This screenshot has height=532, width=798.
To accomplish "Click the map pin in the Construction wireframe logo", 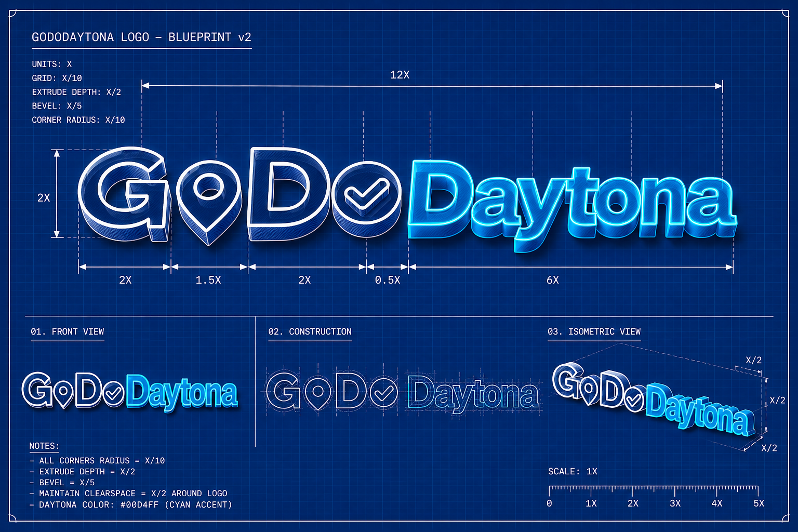I will point(318,393).
